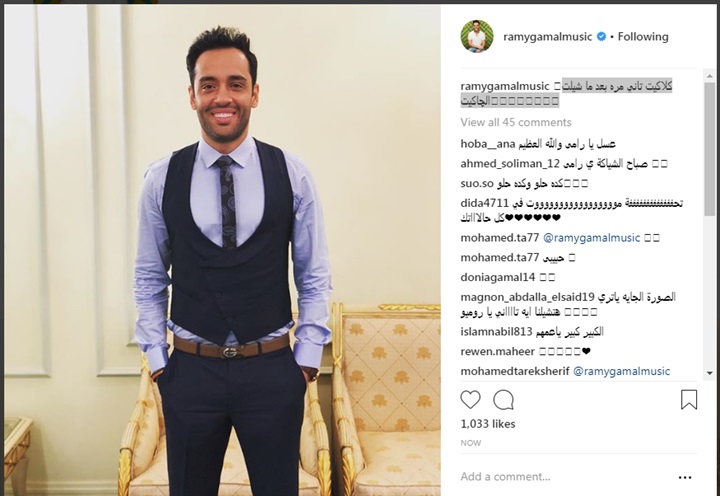Screen dimensions: 720x496
Task: Click the comments scrollbar thumb
Action: pyautogui.click(x=709, y=149)
